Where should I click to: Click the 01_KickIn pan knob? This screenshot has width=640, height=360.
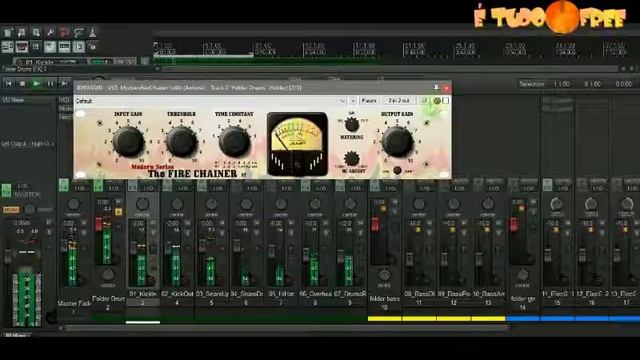[x=142, y=204]
